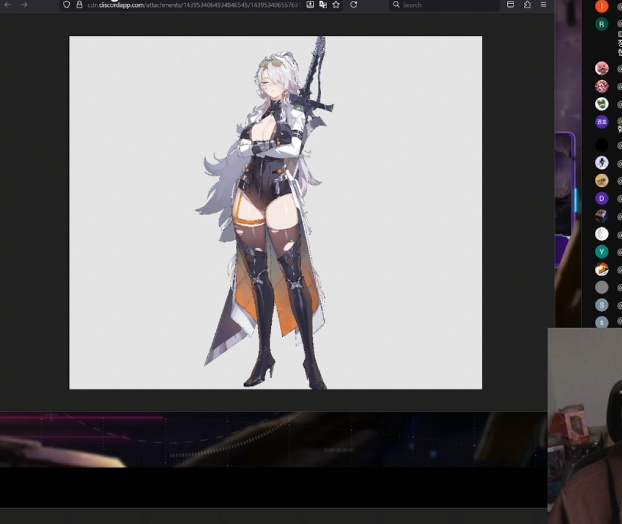Select the teal avatar with letter Y

click(602, 251)
